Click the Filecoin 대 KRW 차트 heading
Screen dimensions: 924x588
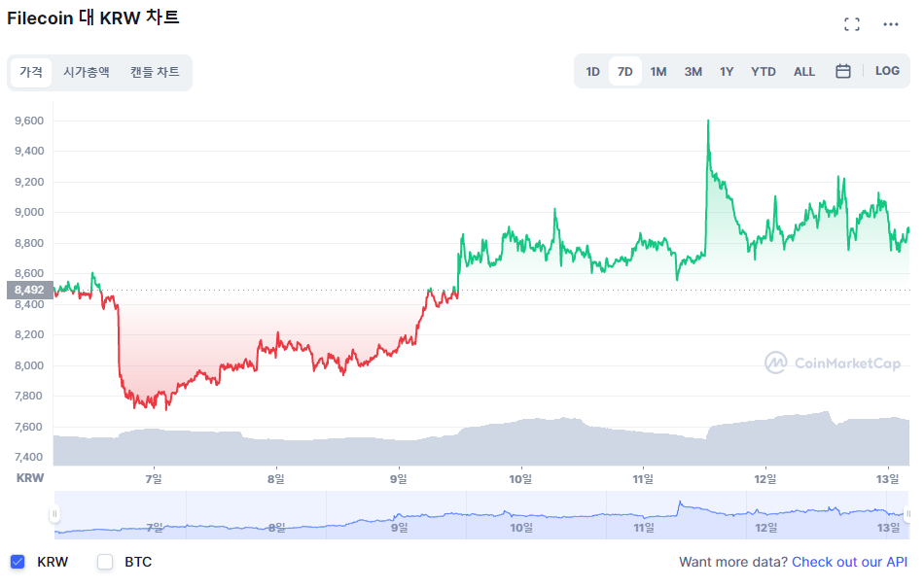92,18
